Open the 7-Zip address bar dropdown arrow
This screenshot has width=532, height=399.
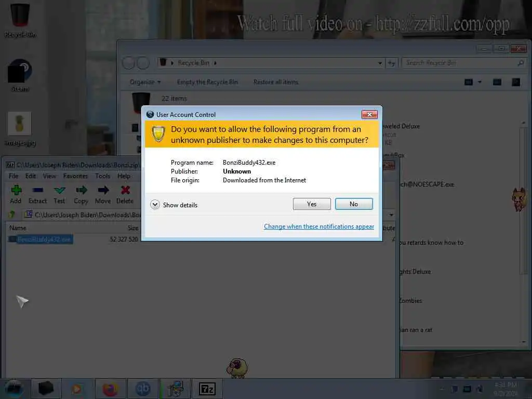coord(391,215)
